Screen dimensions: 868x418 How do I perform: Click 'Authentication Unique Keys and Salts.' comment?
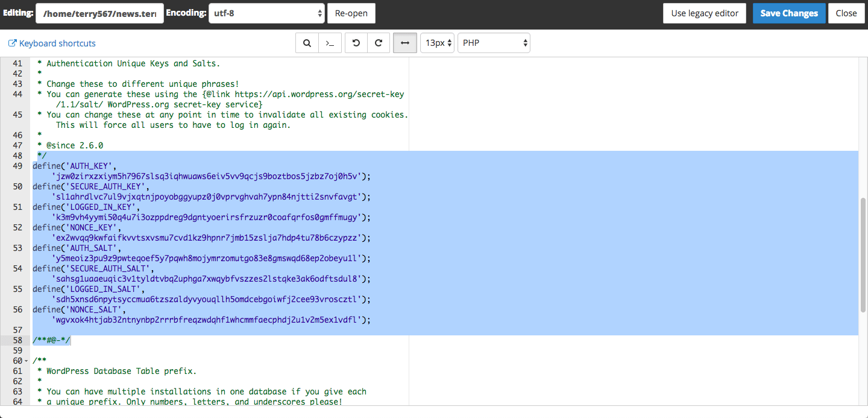coord(133,63)
